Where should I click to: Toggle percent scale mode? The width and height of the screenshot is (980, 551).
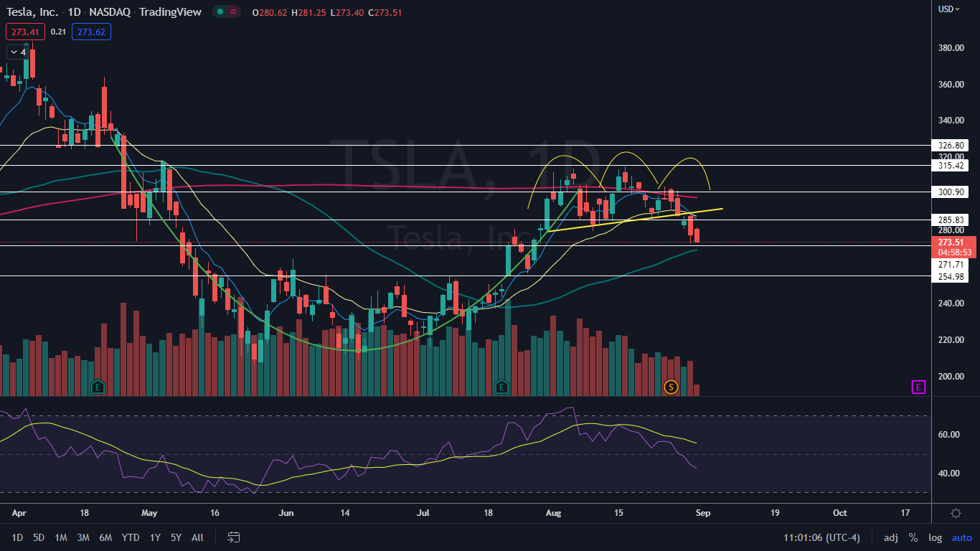913,537
